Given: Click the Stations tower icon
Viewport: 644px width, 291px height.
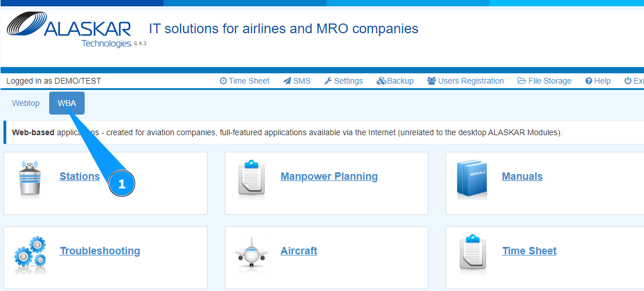Looking at the screenshot, I should coord(29,178).
